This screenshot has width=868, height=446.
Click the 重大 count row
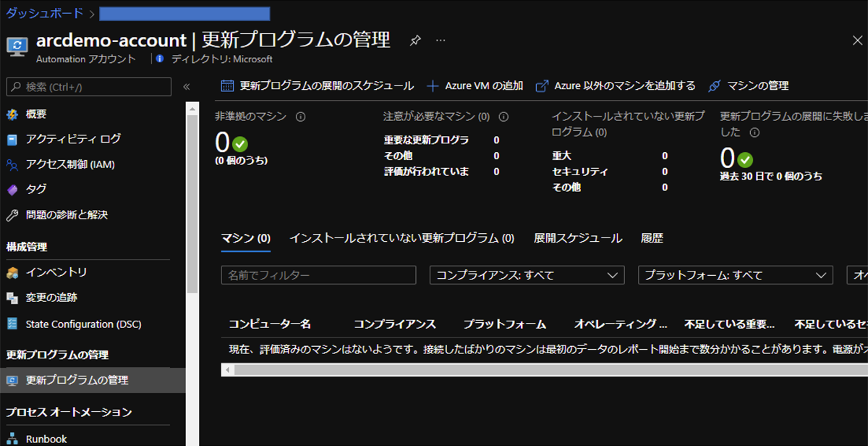click(610, 156)
